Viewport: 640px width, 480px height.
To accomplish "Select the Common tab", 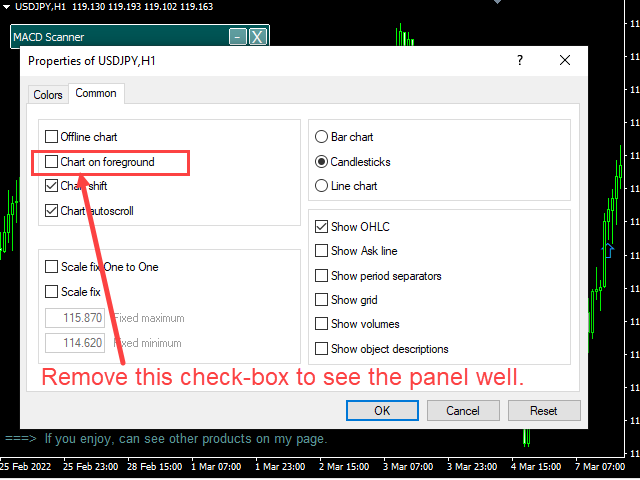I will click(x=96, y=93).
